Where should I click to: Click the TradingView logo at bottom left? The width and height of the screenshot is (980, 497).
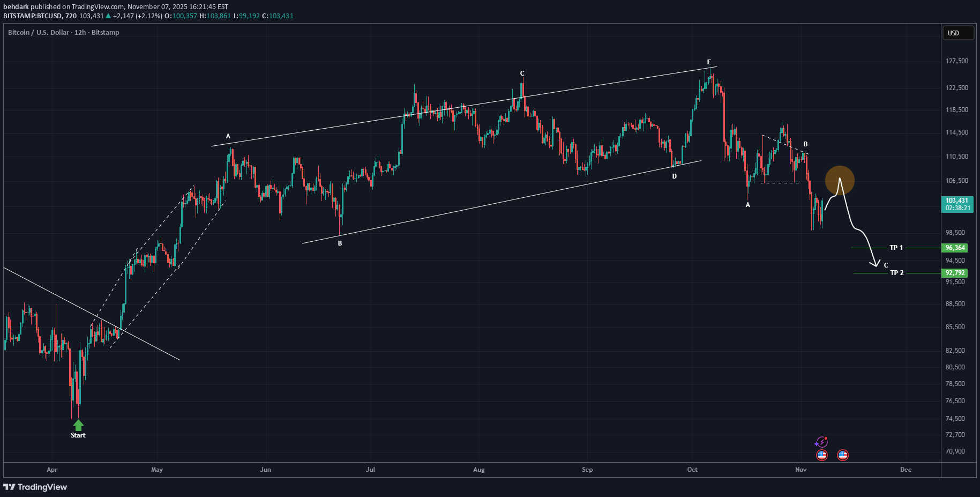[35, 487]
